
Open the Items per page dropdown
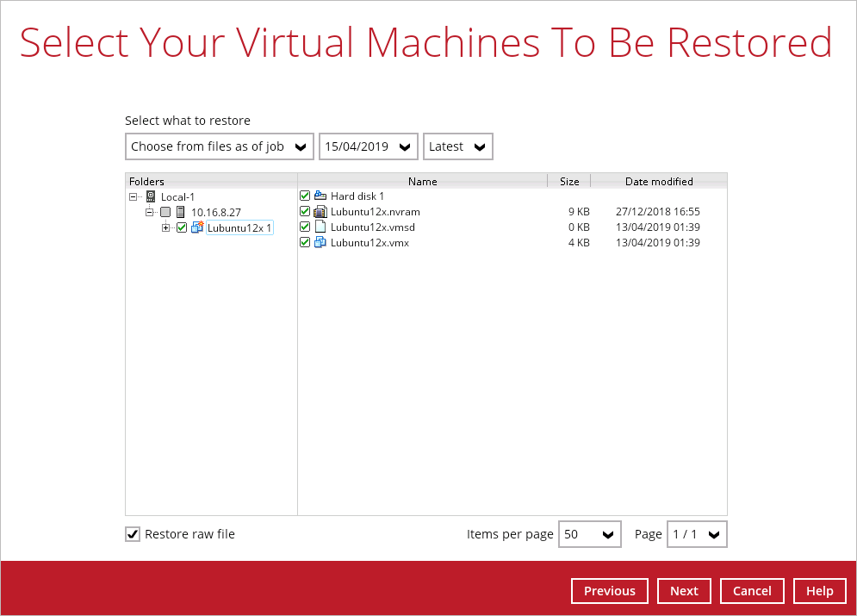(590, 534)
